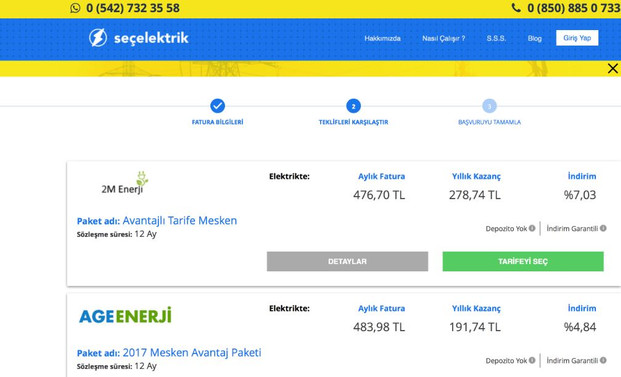Click Yıllık Kazanç header in 2M Enerji card
This screenshot has width=621, height=377.
(x=476, y=177)
